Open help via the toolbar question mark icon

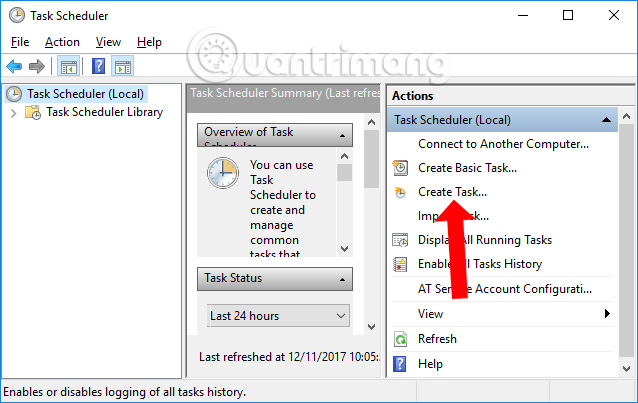98,66
